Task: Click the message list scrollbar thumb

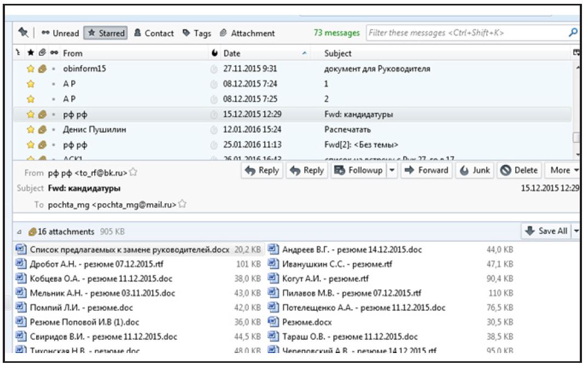Action: pos(576,138)
